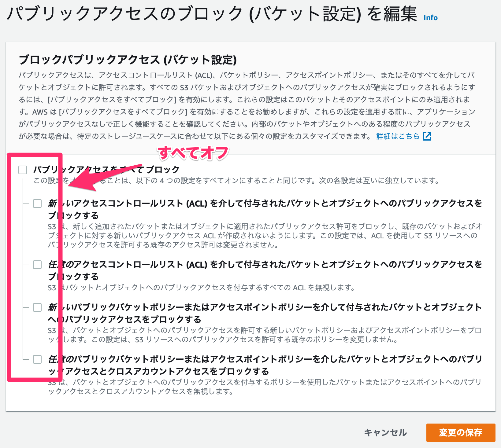Check the 新しいアクセスコントロールリスト (ACL) block checkbox

pyautogui.click(x=37, y=204)
